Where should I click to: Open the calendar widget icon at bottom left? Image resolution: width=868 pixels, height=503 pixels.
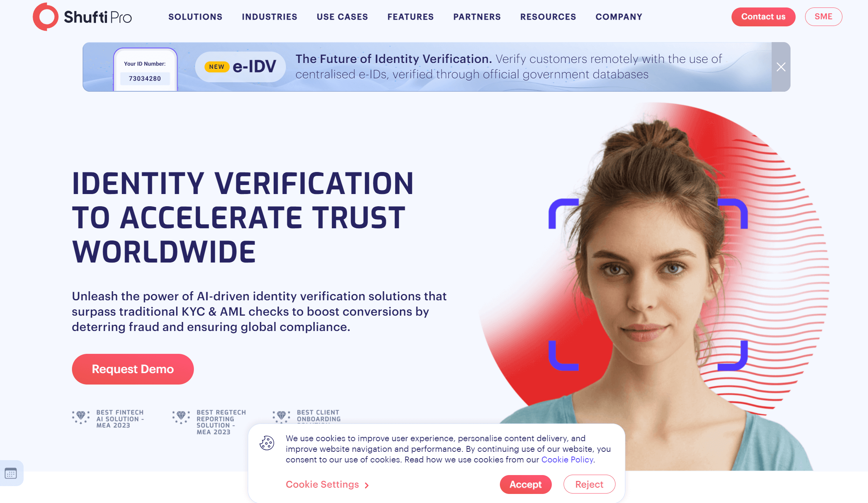[11, 473]
